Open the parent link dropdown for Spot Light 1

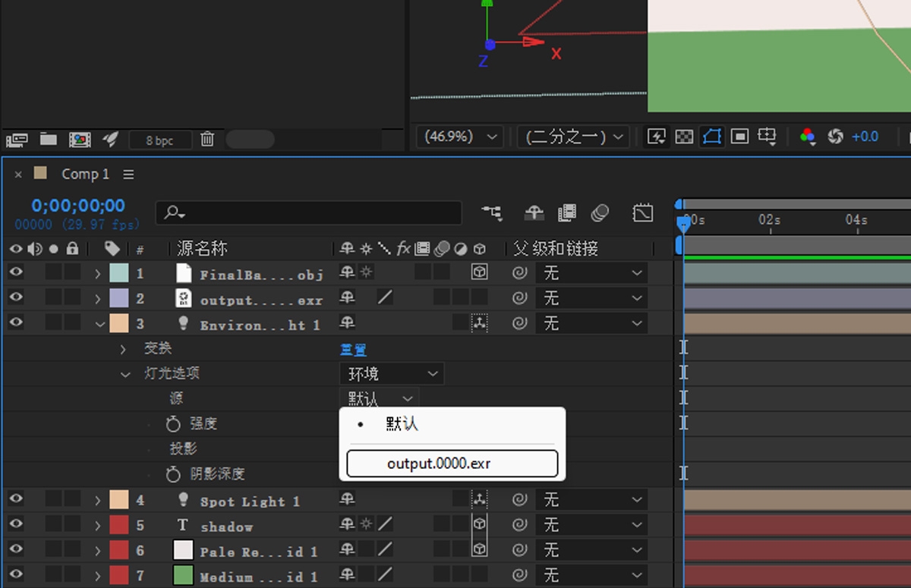point(592,500)
